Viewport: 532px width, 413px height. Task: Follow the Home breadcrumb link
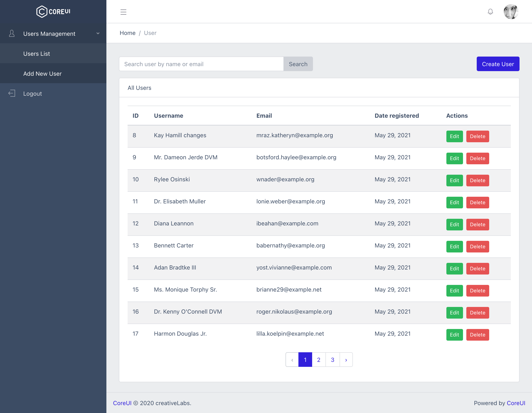click(127, 33)
